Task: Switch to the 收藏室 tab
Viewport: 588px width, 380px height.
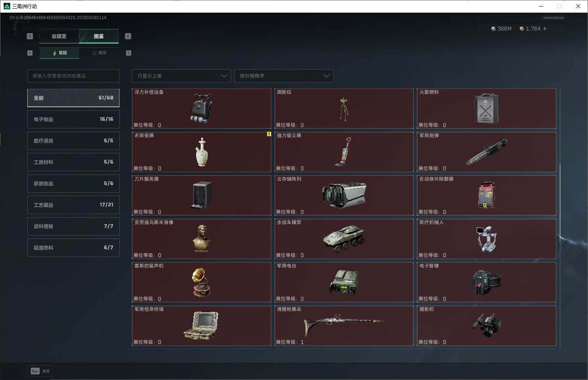Action: click(x=59, y=36)
